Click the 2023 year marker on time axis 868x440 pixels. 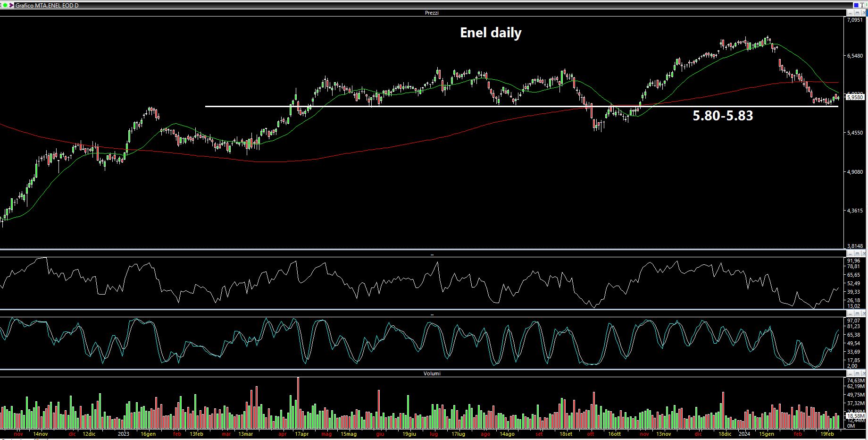coord(123,434)
